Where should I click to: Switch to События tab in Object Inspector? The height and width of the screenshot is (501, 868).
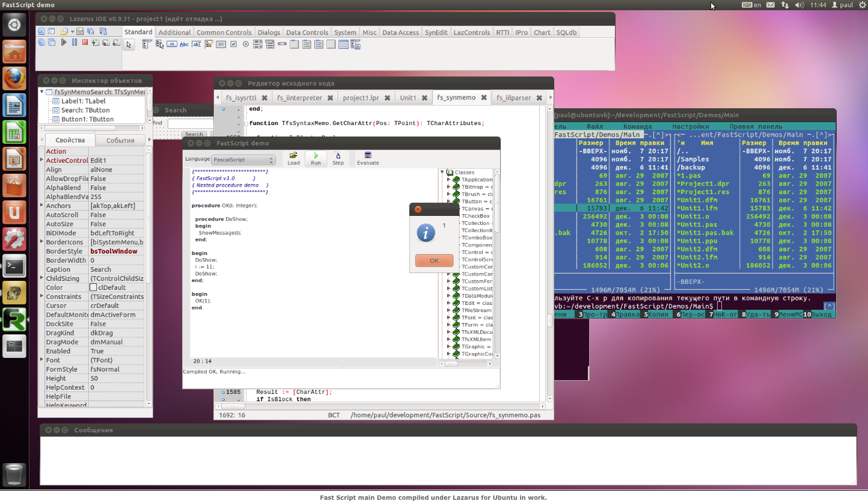(x=120, y=140)
